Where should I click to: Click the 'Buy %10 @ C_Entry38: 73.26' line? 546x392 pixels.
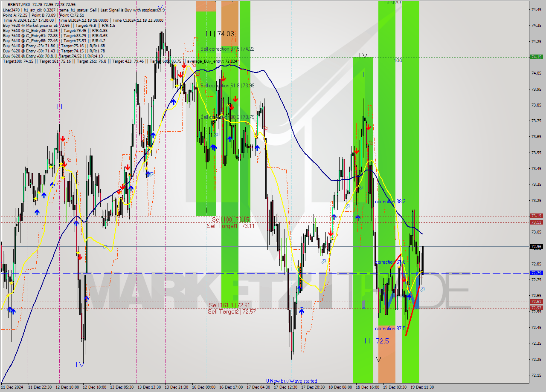pos(55,30)
